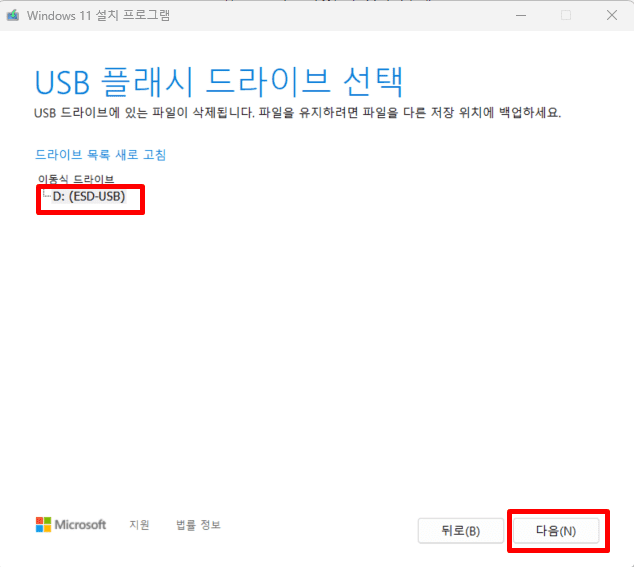The image size is (634, 567).
Task: Select the D: (ESD-USB) drive
Action: [89, 197]
